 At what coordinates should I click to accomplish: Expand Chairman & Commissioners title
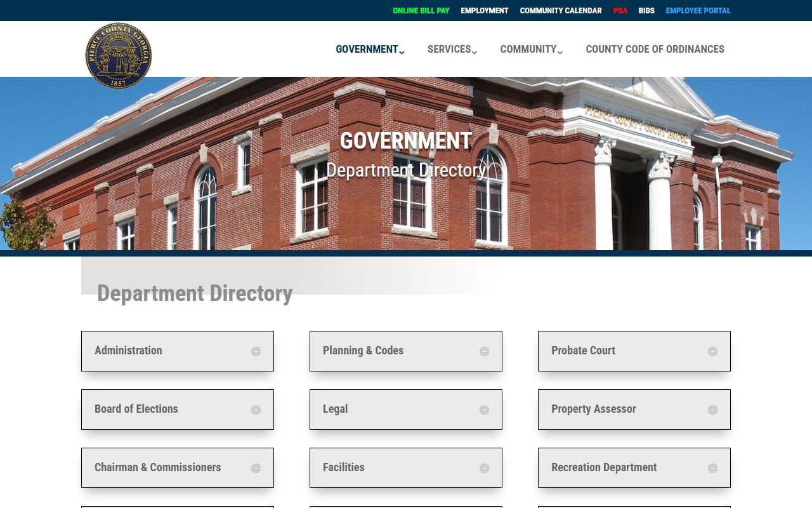click(x=158, y=467)
